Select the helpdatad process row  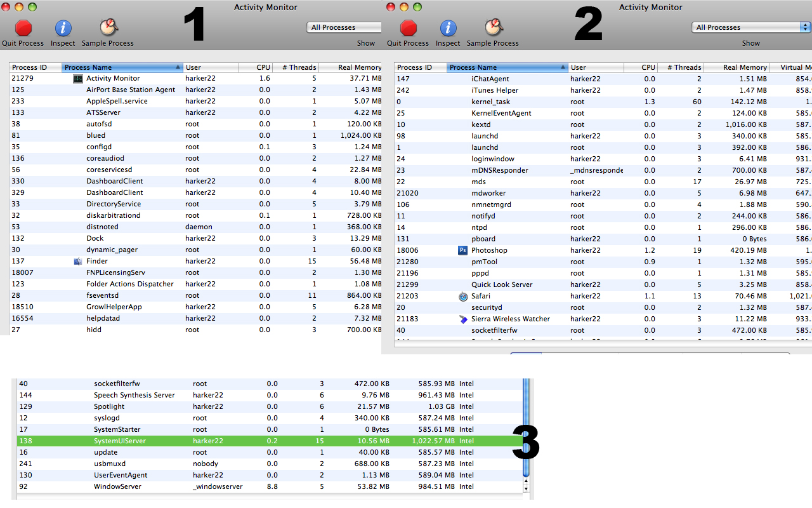[195, 319]
